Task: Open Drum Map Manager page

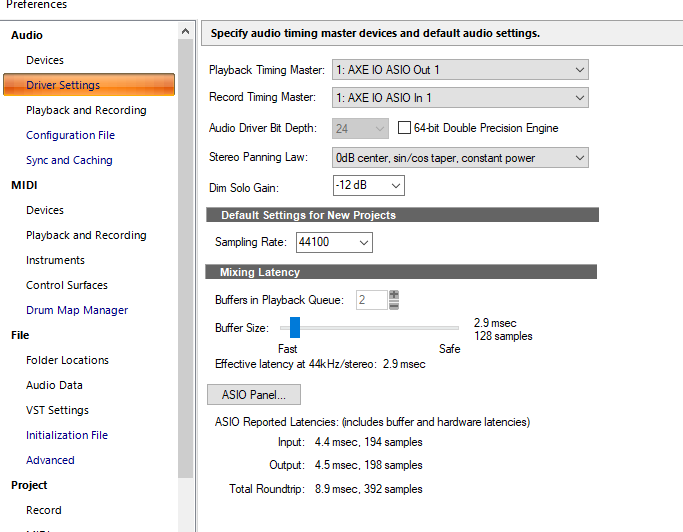Action: pyautogui.click(x=77, y=310)
